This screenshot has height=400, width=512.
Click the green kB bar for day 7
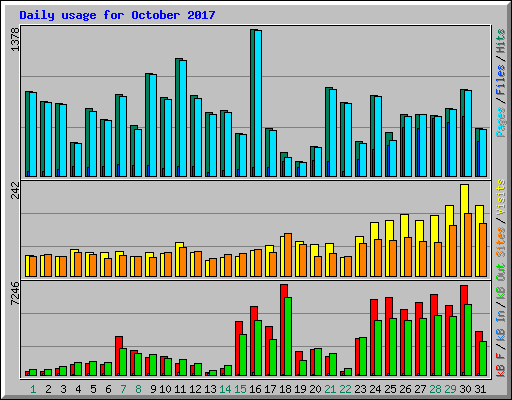click(x=123, y=362)
